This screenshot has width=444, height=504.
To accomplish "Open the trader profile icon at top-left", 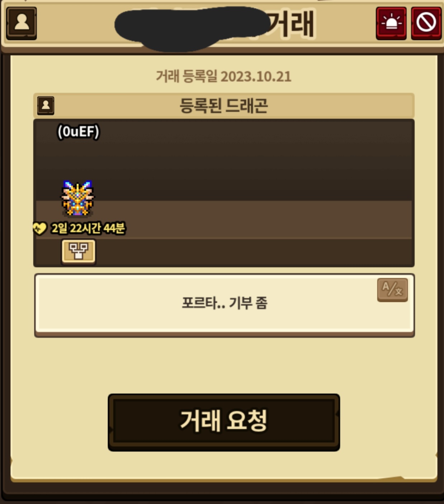I will point(22,23).
